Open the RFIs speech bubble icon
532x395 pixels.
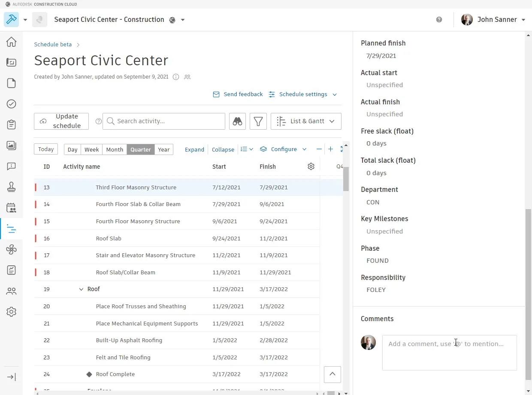(11, 166)
